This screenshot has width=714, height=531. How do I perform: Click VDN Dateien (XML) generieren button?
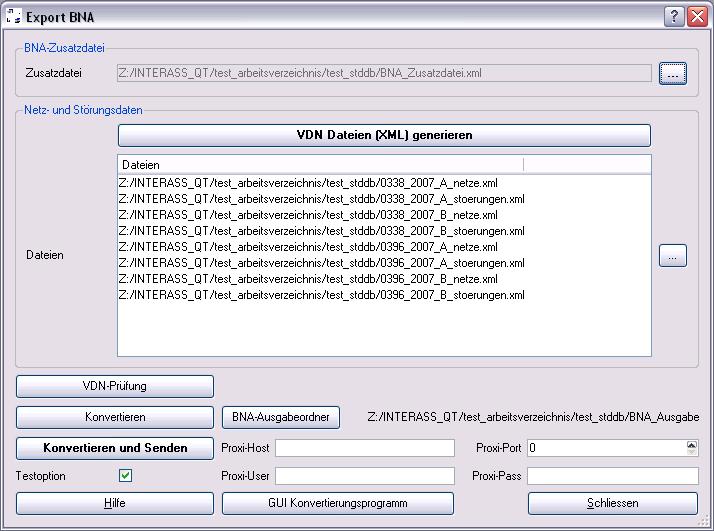point(384,135)
